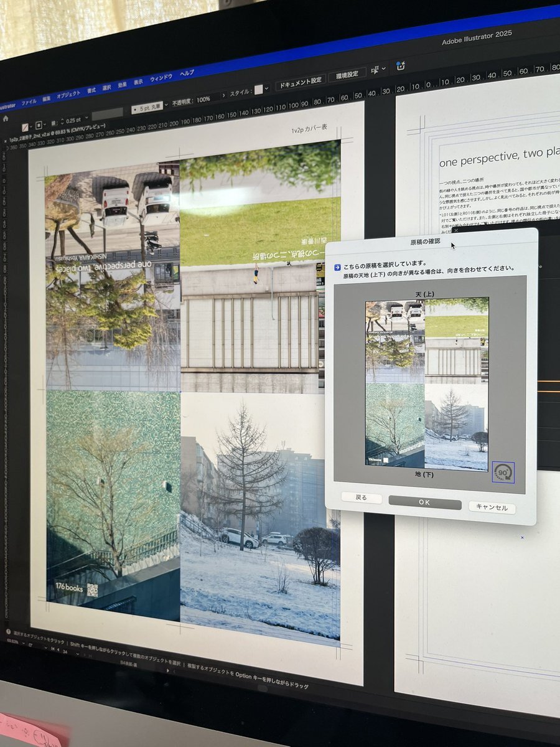Click the 環境設定 button
The height and width of the screenshot is (747, 560).
click(347, 75)
